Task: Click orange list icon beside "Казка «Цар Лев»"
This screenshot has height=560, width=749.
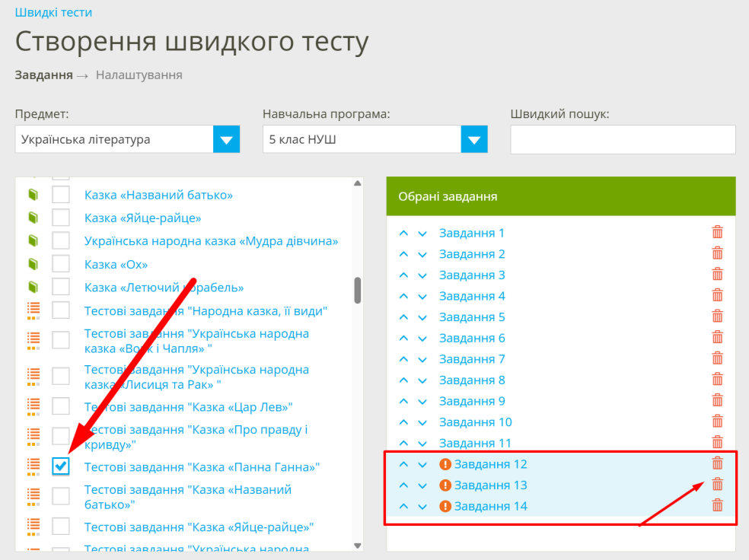Action: coord(33,406)
